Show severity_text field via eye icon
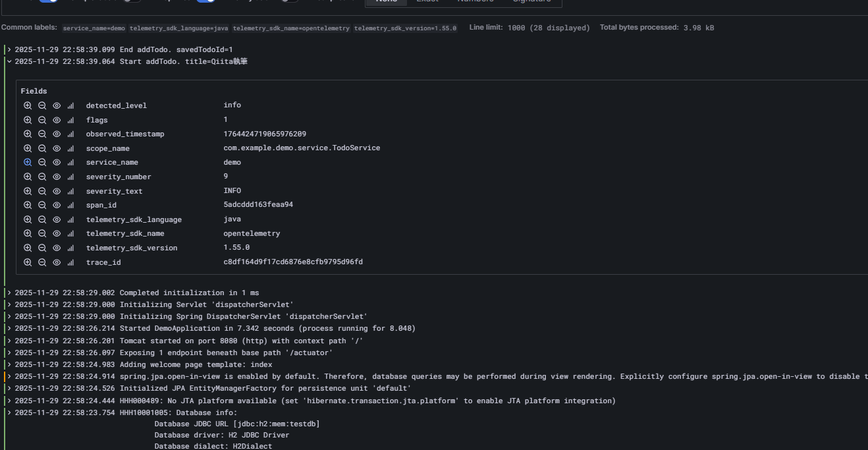Viewport: 868px width, 450px height. tap(57, 191)
